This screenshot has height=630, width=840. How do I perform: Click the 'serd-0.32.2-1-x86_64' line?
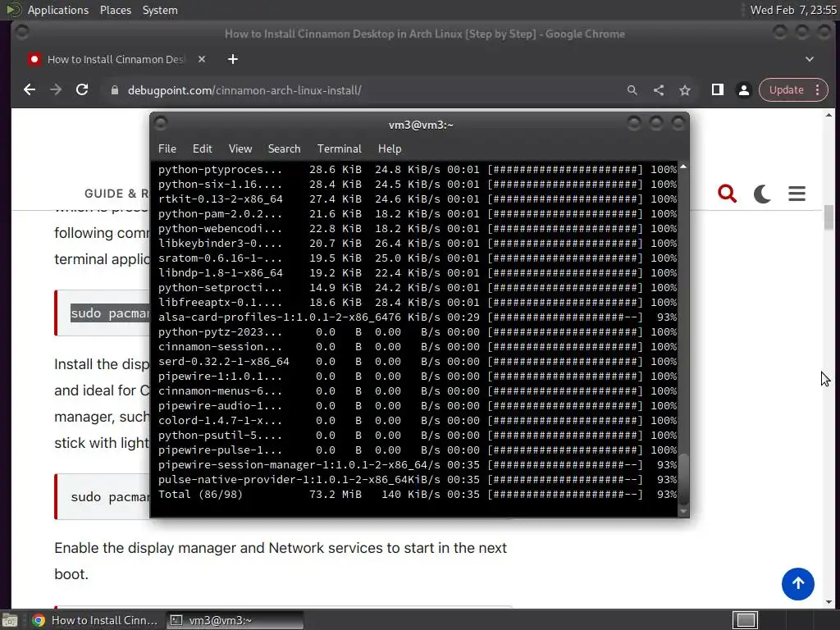[x=418, y=362]
